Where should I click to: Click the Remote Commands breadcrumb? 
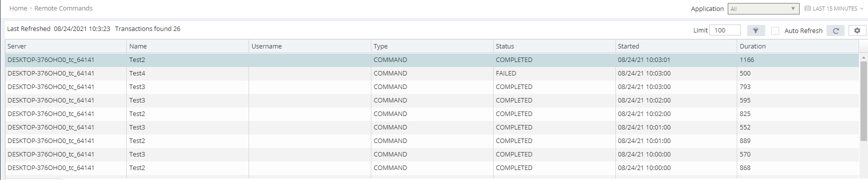coord(63,8)
